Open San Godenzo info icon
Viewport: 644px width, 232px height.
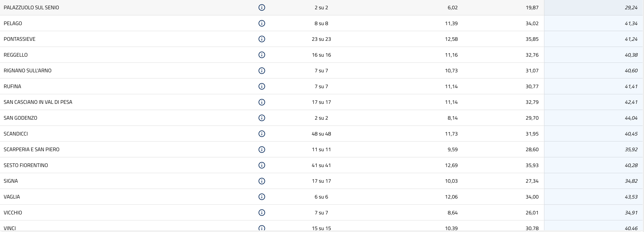click(262, 118)
